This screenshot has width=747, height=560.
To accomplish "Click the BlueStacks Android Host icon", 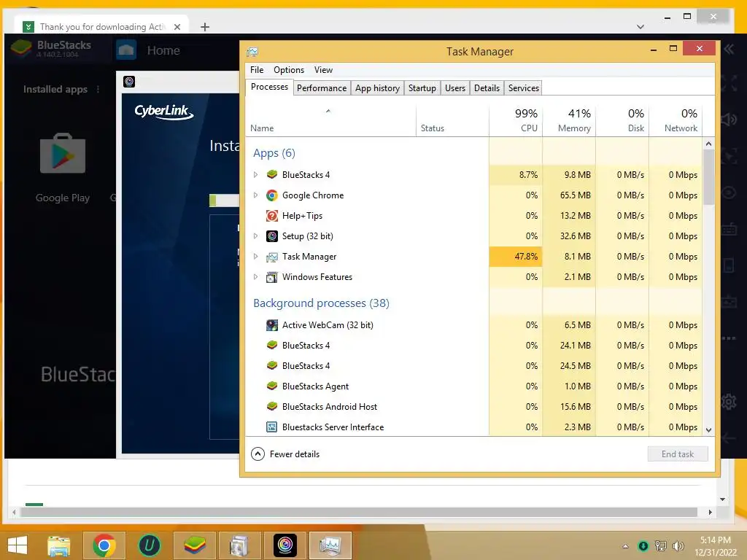I will tap(272, 407).
